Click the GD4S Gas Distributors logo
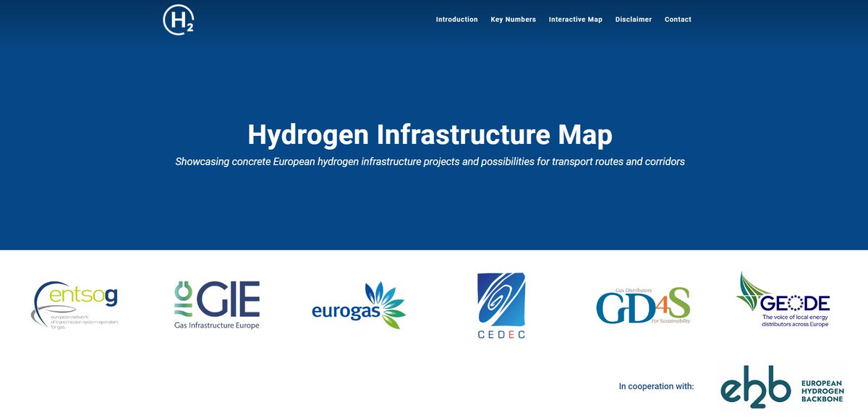The height and width of the screenshot is (418, 868). (x=643, y=305)
